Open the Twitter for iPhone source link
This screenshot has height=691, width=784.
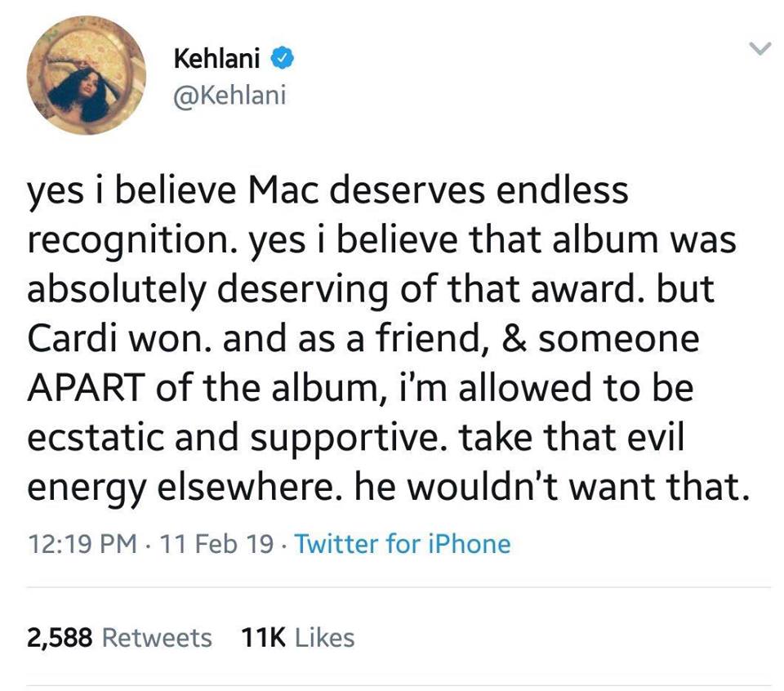[402, 543]
